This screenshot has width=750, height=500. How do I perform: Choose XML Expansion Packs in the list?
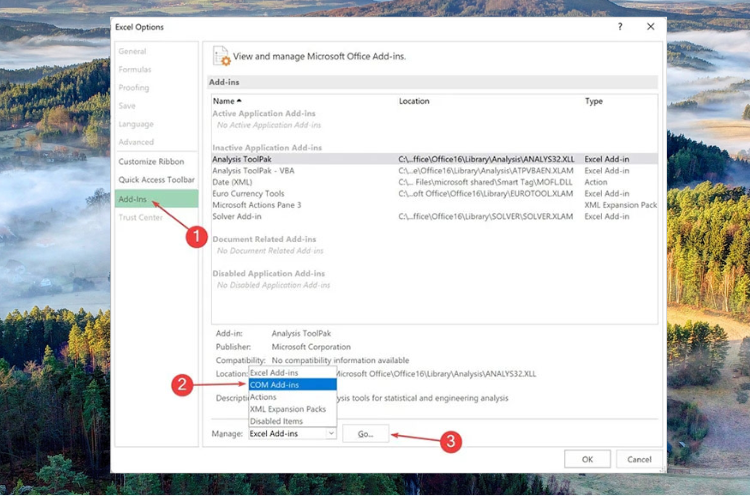coord(292,409)
